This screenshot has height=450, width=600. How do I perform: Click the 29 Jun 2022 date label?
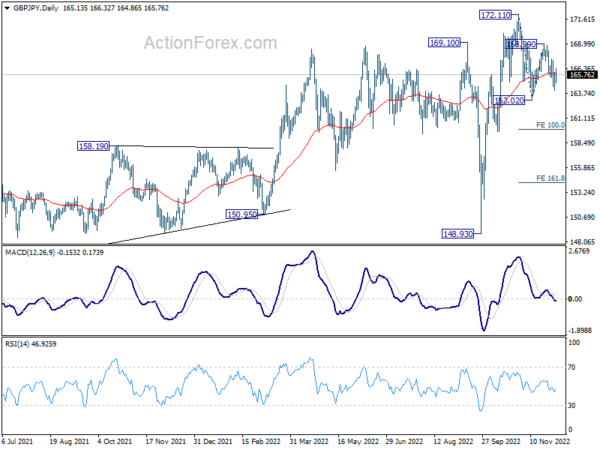(404, 441)
